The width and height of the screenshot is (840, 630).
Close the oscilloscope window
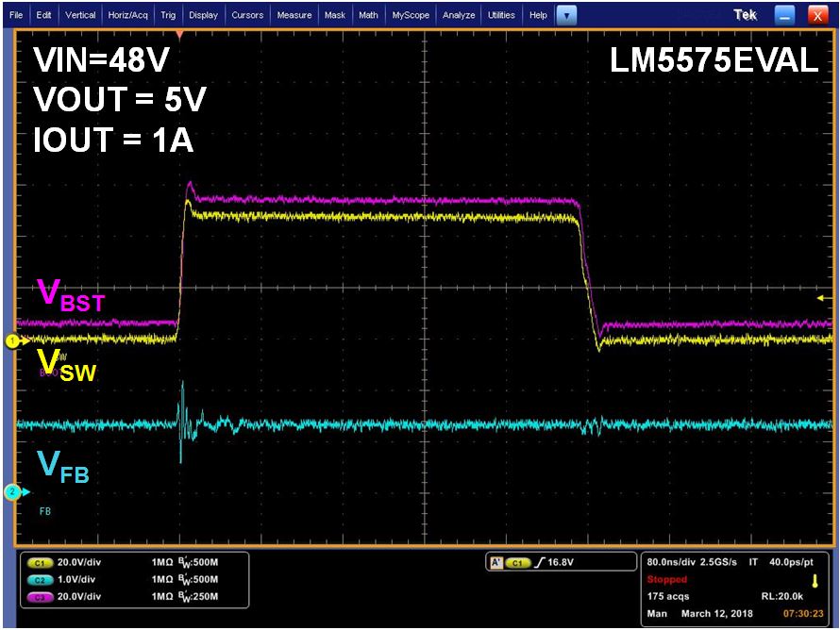tap(817, 15)
